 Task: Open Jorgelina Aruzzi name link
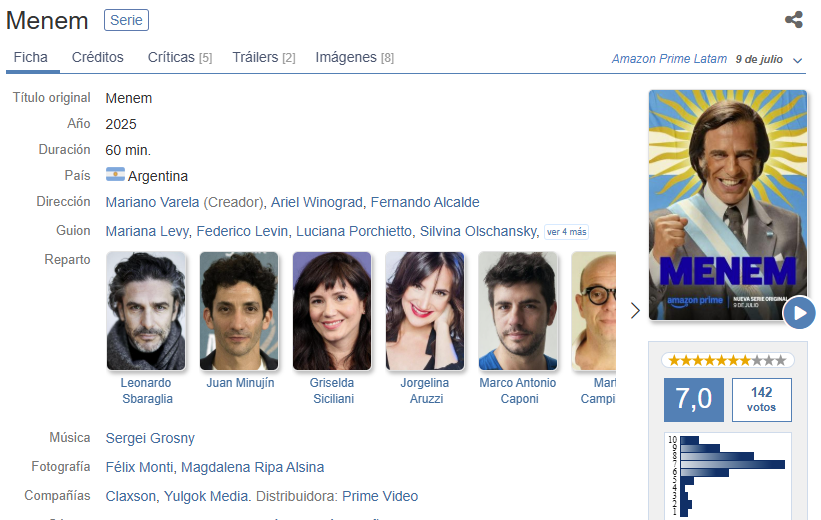(x=425, y=391)
